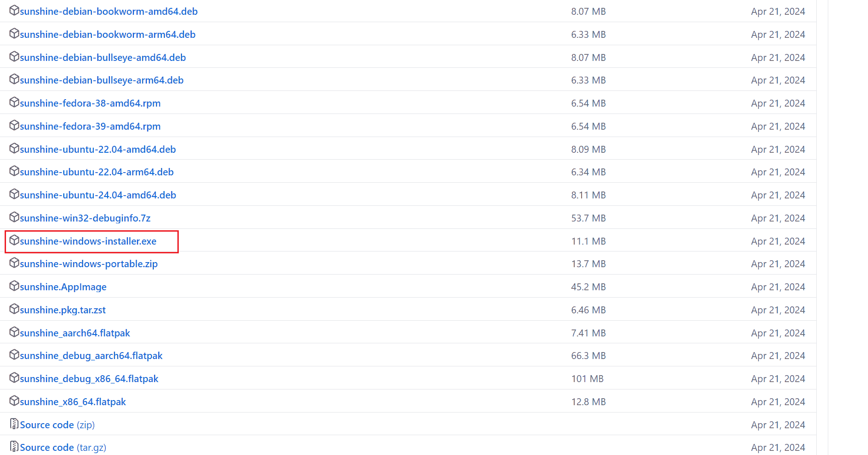Click package icon beside sunshine.AppImage
868x455 pixels.
14,286
